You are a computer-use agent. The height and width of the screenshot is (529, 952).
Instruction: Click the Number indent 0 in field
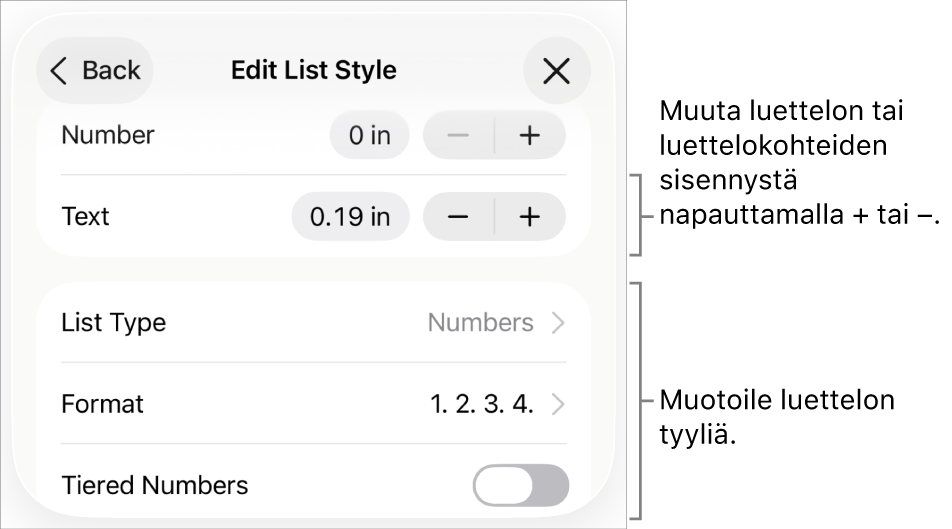369,135
